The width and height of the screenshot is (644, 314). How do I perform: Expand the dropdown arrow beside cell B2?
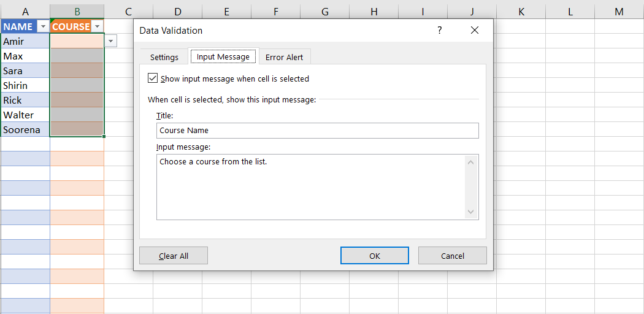111,41
